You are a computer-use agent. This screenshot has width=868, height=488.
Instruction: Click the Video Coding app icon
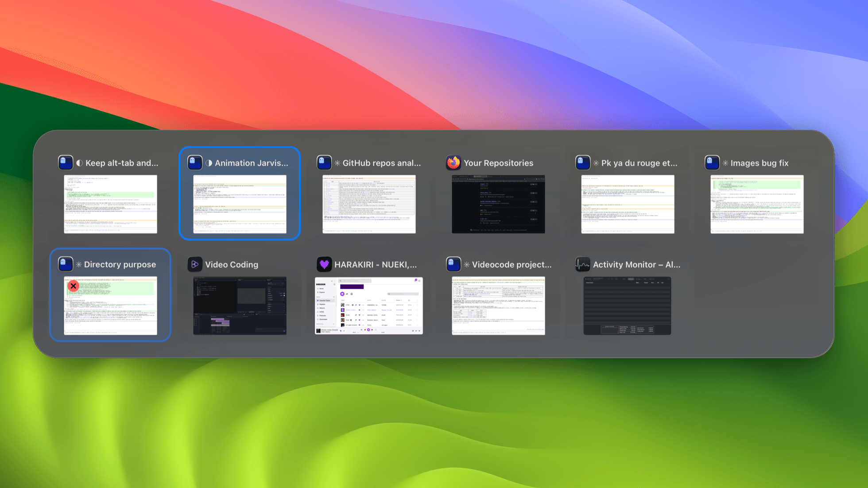tap(195, 264)
